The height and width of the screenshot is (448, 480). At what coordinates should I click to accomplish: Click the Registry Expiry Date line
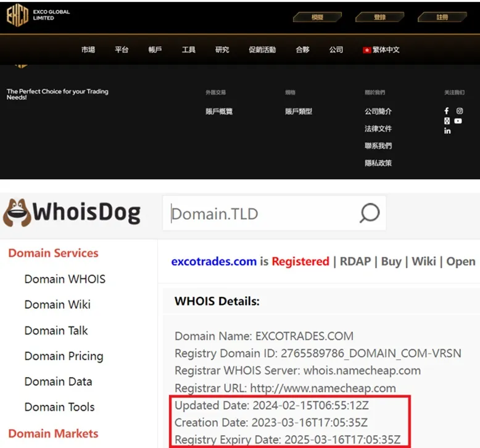coord(288,440)
